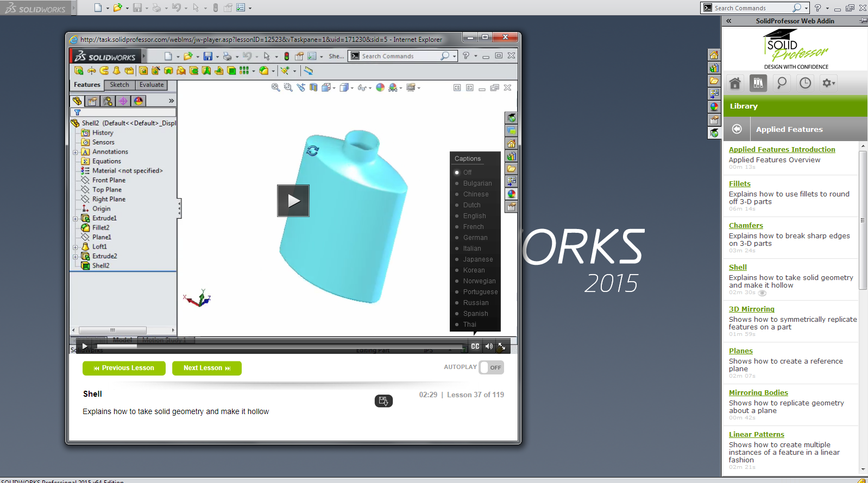
Task: Open the Linear Patterns lesson link
Action: coord(756,434)
